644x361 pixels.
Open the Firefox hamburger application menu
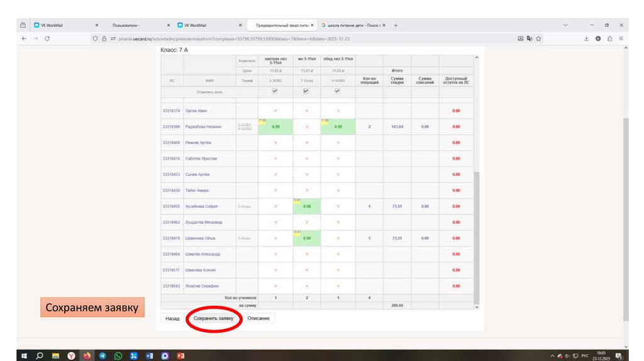click(x=621, y=38)
